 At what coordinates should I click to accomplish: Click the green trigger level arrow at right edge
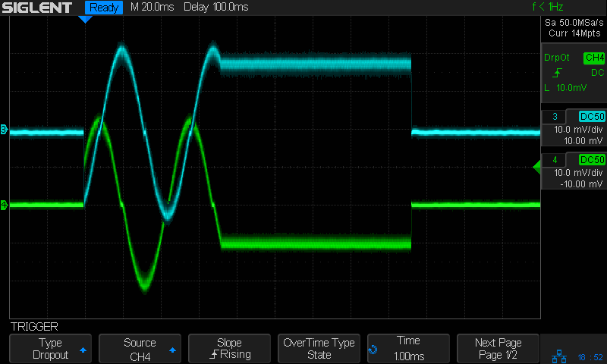pyautogui.click(x=536, y=167)
